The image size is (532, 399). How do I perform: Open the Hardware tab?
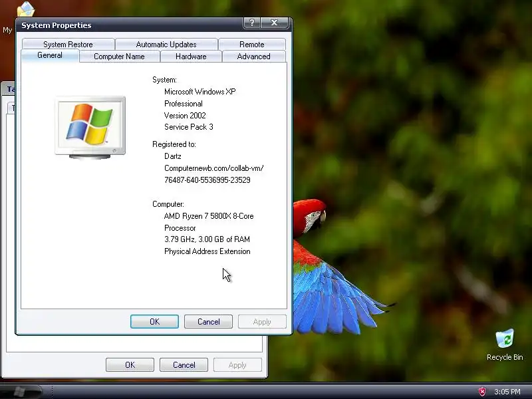point(191,57)
